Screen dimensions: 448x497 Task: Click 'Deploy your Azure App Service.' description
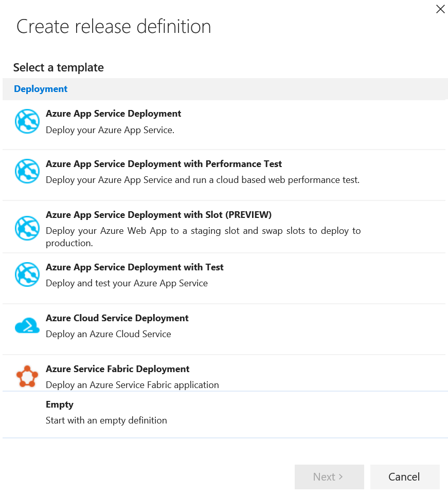point(110,130)
